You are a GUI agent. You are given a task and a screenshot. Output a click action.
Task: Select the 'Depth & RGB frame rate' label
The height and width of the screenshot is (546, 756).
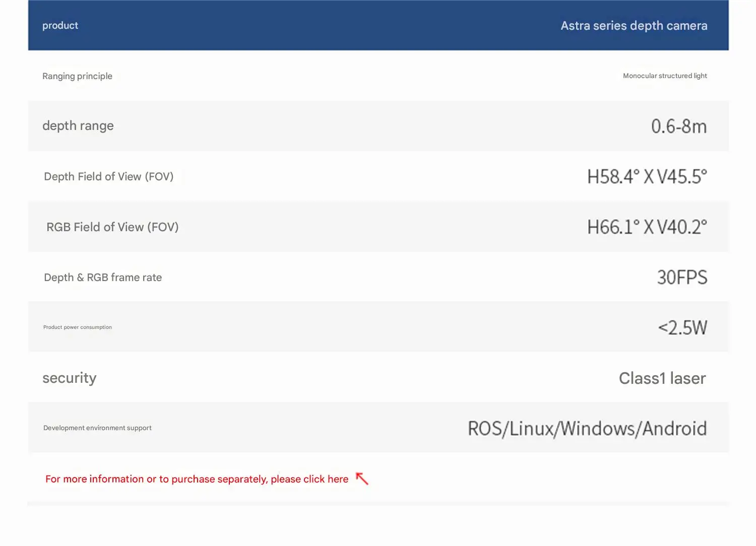(x=103, y=278)
